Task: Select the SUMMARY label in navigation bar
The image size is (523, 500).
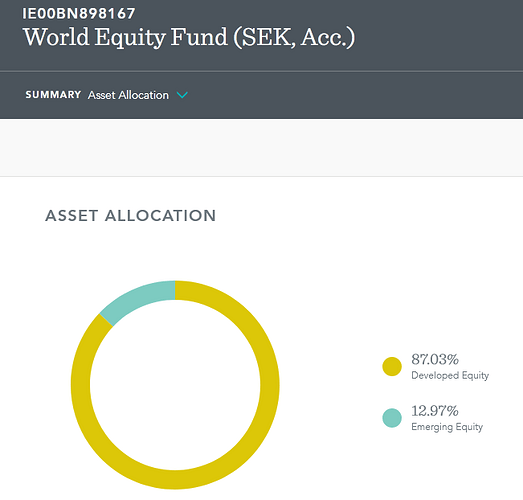Action: (53, 95)
